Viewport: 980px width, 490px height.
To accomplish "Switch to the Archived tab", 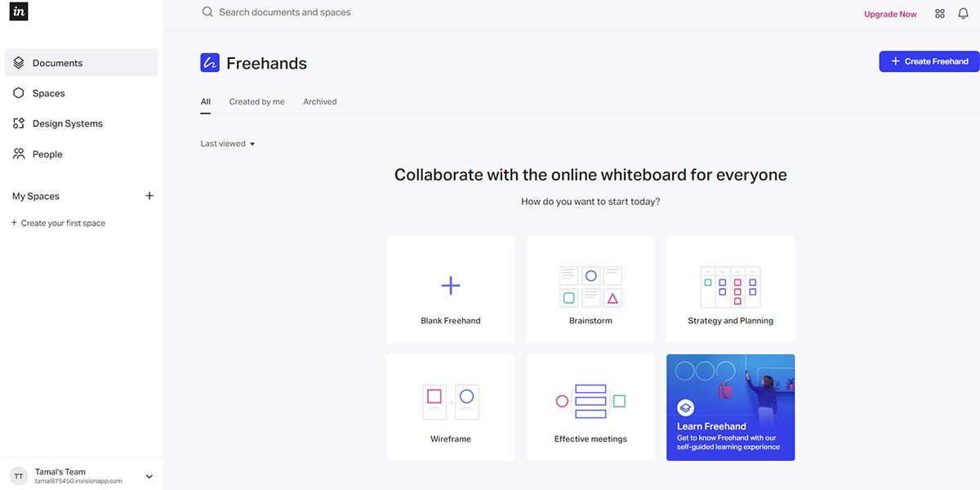I will 320,102.
